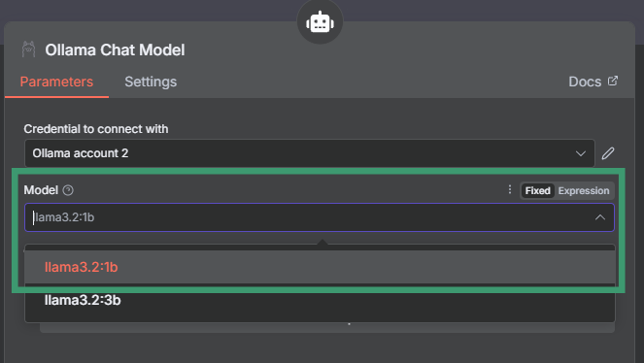Open the Parameters tab

tap(56, 82)
